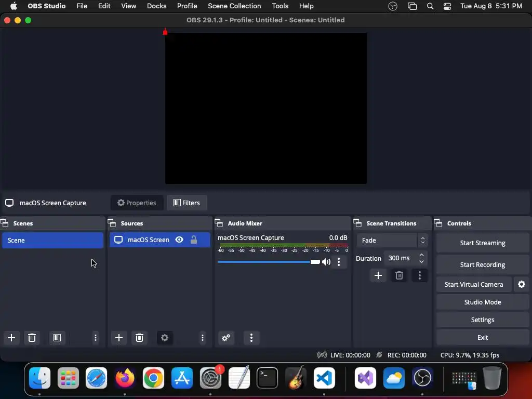Increase transition duration with up arrow
The width and height of the screenshot is (532, 399).
pos(421,255)
